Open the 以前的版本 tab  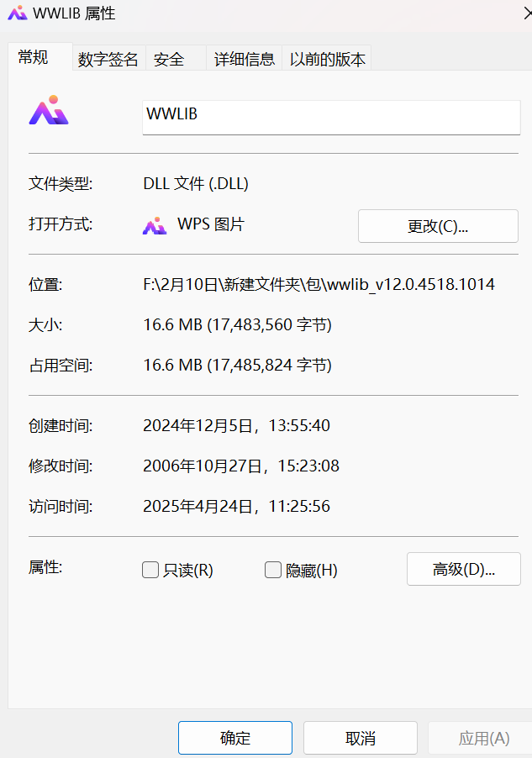pos(327,59)
